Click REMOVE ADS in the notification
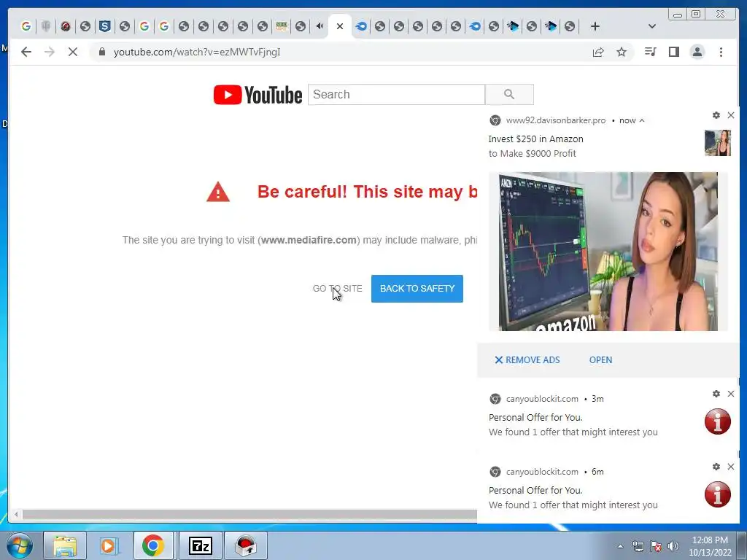747x560 pixels. [x=527, y=360]
